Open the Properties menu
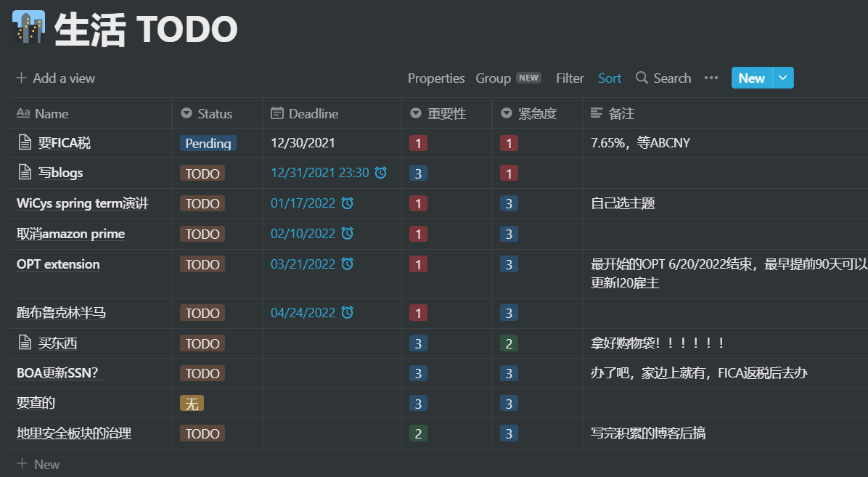 (x=435, y=78)
